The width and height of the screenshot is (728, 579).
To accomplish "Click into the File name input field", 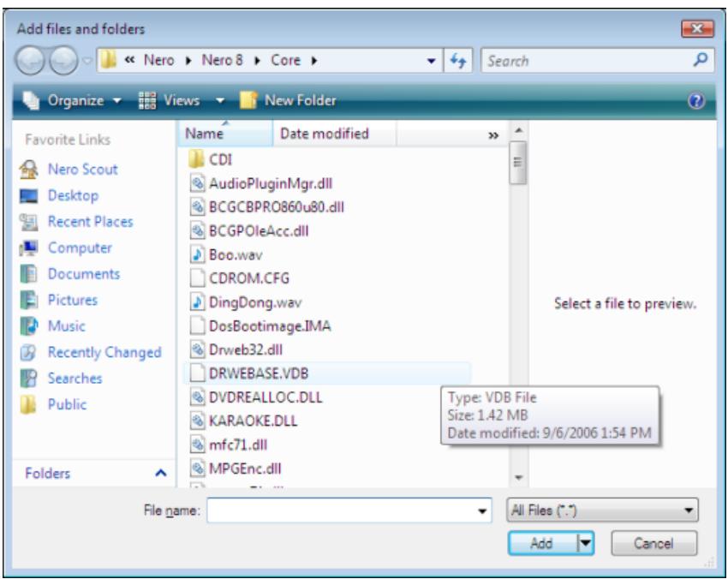I will pos(343,510).
